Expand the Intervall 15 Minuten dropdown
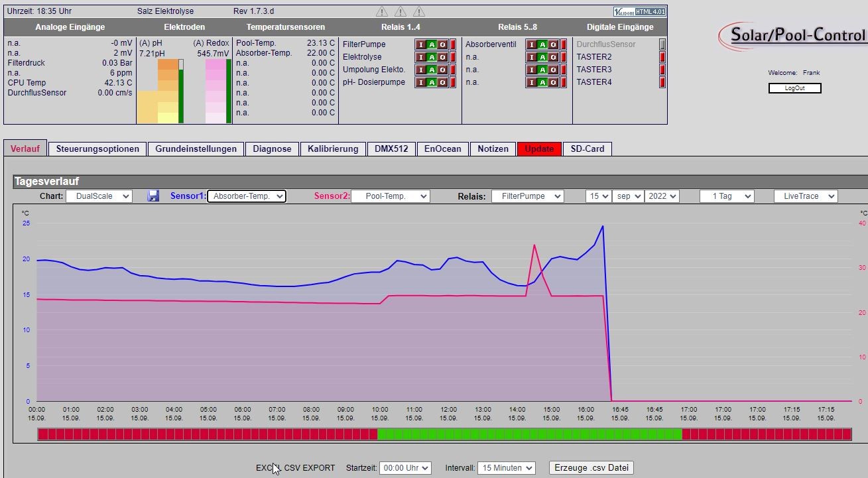The width and height of the screenshot is (868, 478). pyautogui.click(x=506, y=467)
